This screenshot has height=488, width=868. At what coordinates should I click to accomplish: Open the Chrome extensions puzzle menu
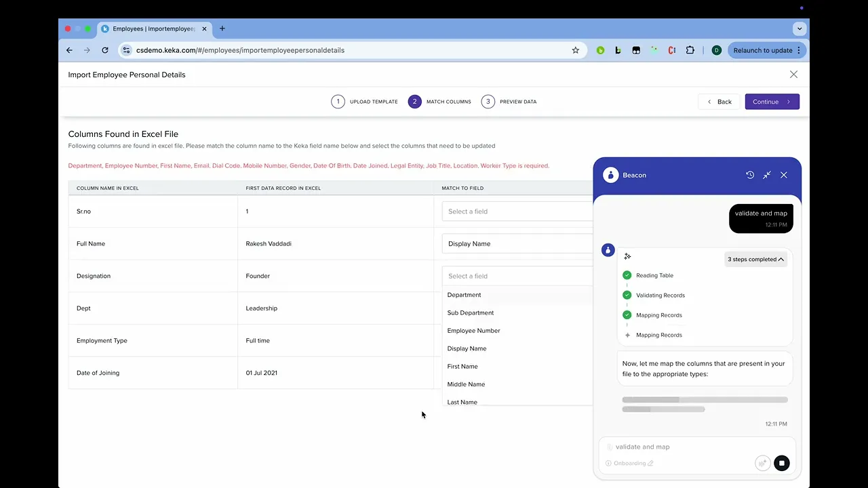click(x=690, y=50)
